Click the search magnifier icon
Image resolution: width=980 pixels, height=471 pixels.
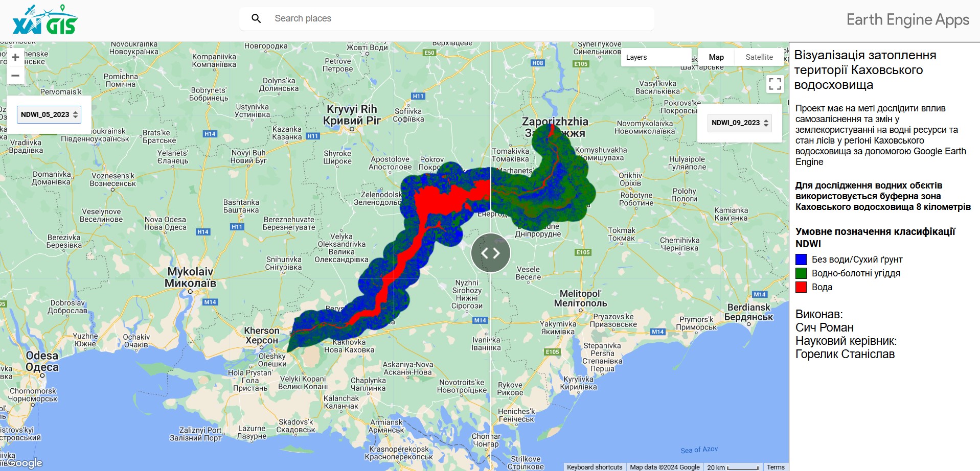[256, 18]
